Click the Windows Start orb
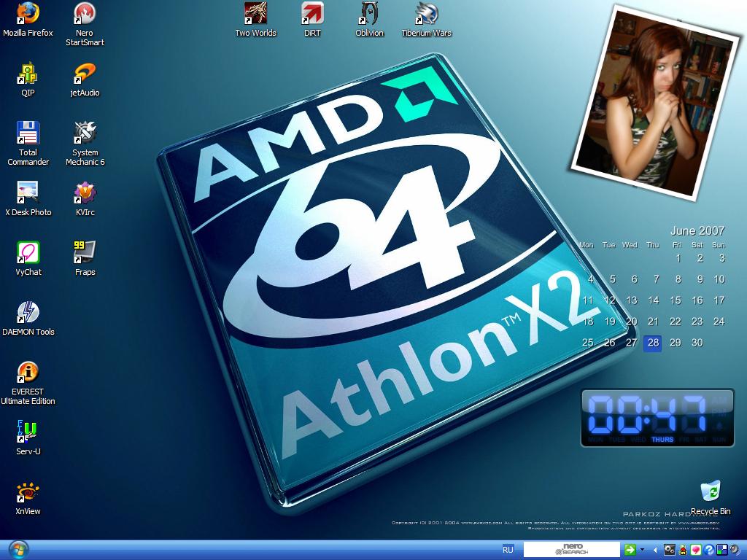Image resolution: width=747 pixels, height=560 pixels. tap(18, 550)
